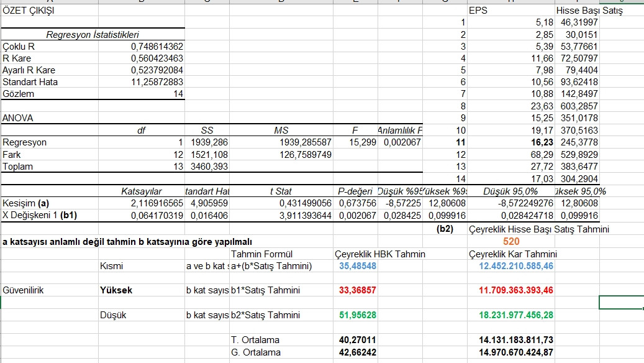Viewport: 644px width, 363px height.
Task: Select blue HBK forecast 35,48548
Action: click(x=357, y=267)
